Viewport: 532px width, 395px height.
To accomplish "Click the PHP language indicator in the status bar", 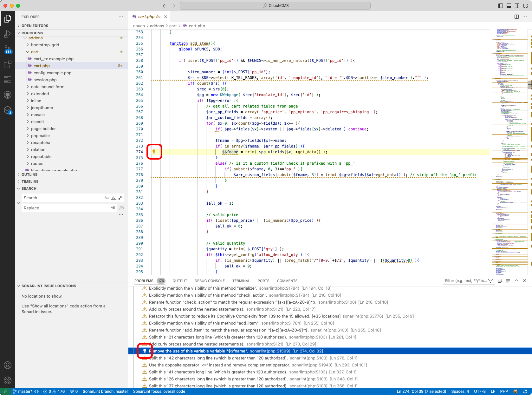I will (504, 391).
